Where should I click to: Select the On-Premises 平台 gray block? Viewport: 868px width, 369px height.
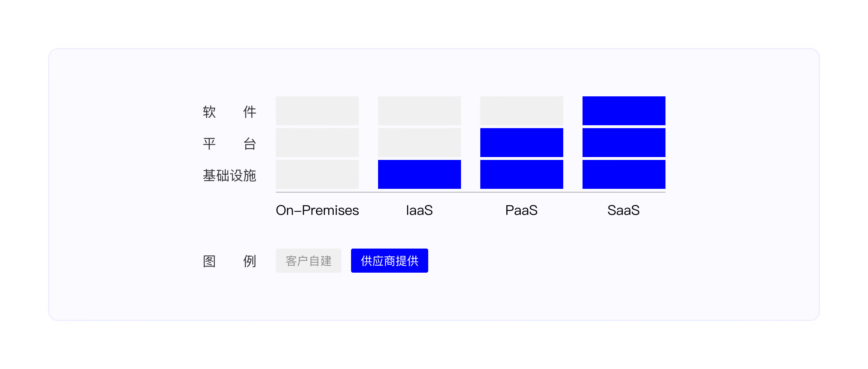317,142
